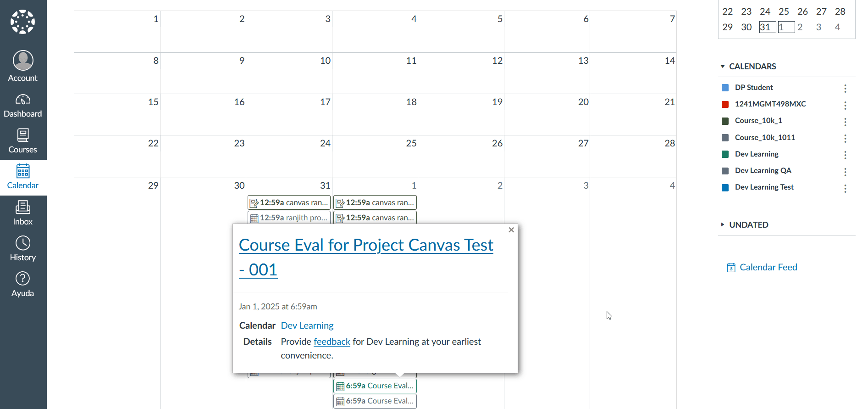Open the Course Eval for Project Canvas Test link
Viewport: 868px width, 409px height.
pos(366,257)
